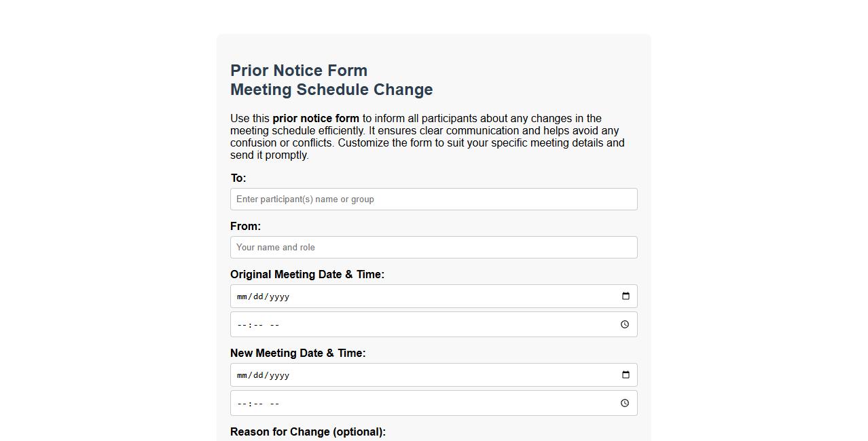Click the AM/PM segment of Original Meeting Time
868x441 pixels.
tap(276, 324)
